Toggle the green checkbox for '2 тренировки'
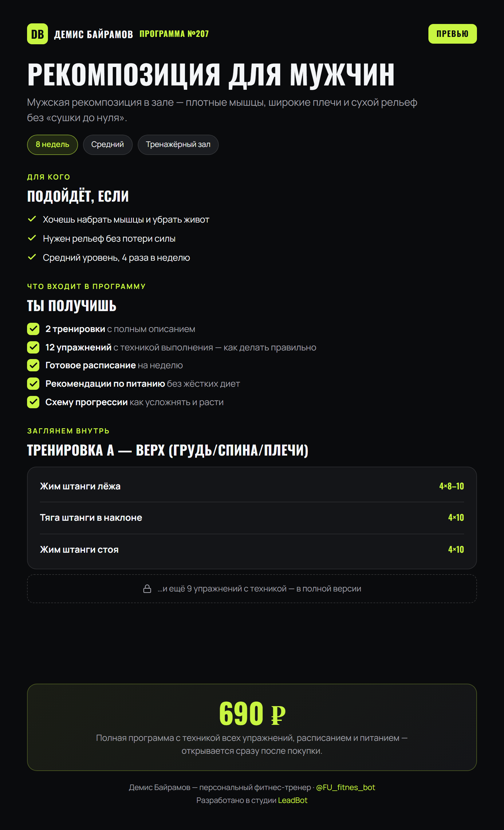This screenshot has width=504, height=830. [33, 329]
